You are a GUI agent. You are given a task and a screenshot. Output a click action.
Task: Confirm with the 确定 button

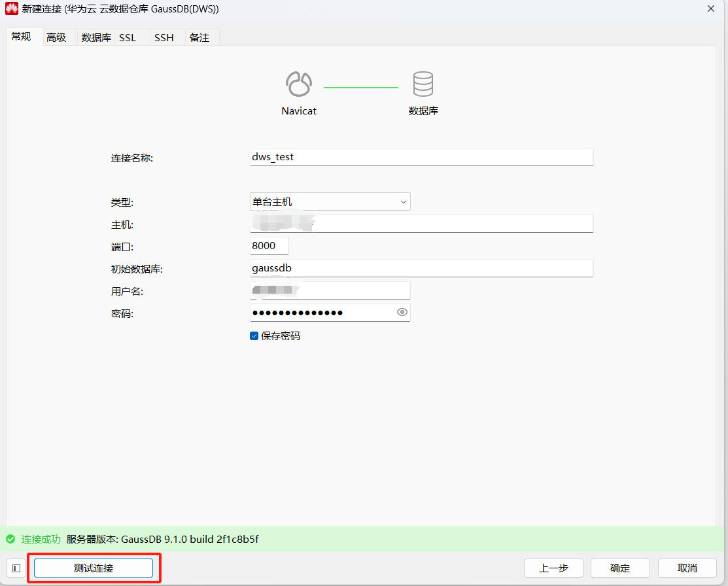pyautogui.click(x=620, y=568)
